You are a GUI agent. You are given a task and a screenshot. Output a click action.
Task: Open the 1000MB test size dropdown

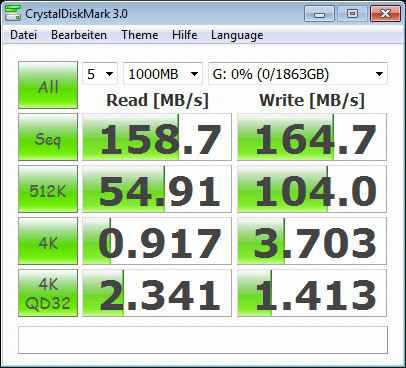point(163,74)
